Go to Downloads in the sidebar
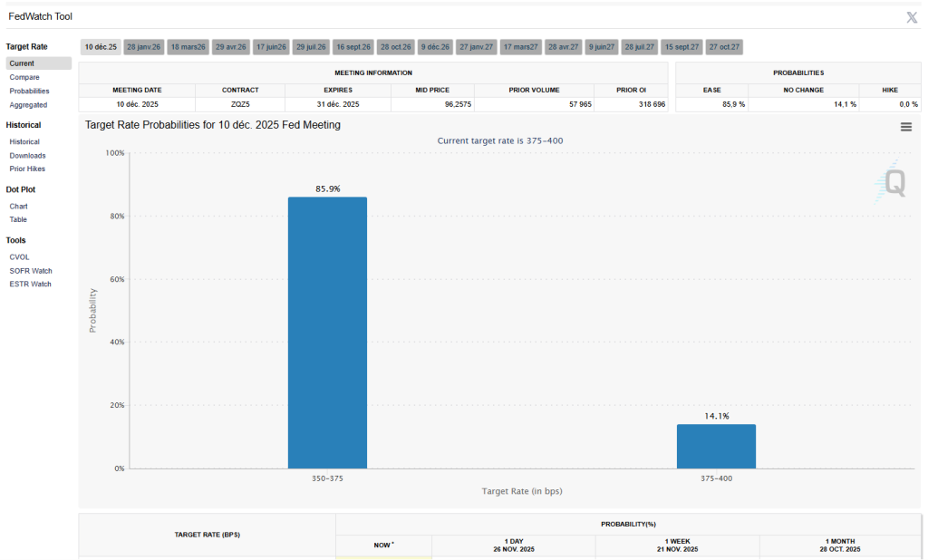The image size is (928, 560). (x=27, y=155)
